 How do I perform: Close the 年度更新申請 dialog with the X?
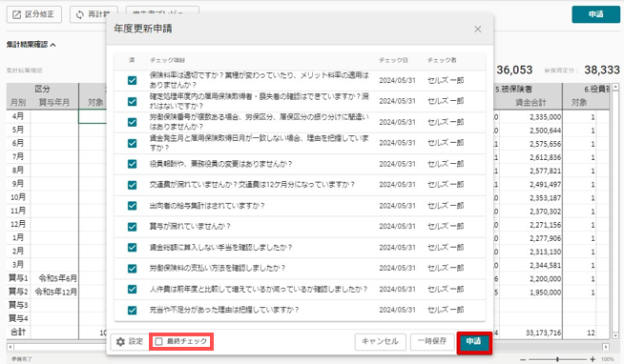(478, 29)
